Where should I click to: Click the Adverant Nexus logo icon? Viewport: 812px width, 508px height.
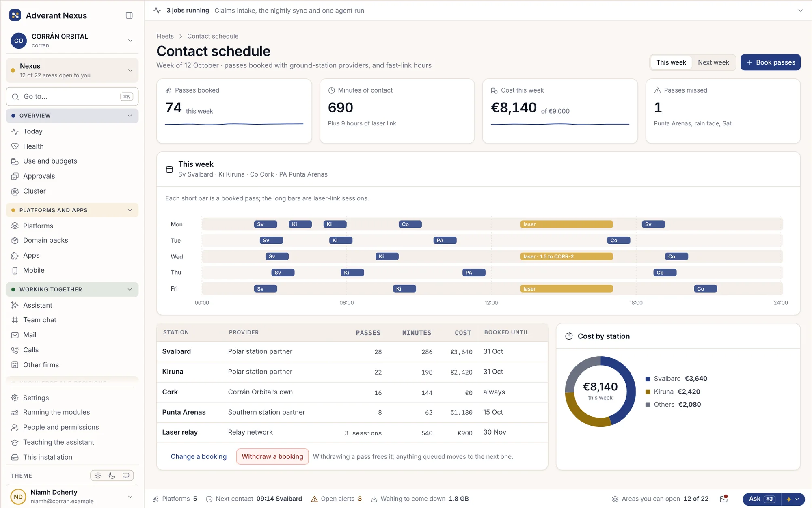[x=15, y=15]
